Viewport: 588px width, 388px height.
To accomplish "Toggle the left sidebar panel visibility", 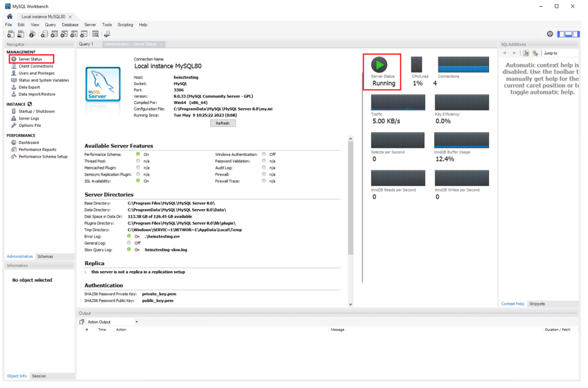I will click(561, 34).
